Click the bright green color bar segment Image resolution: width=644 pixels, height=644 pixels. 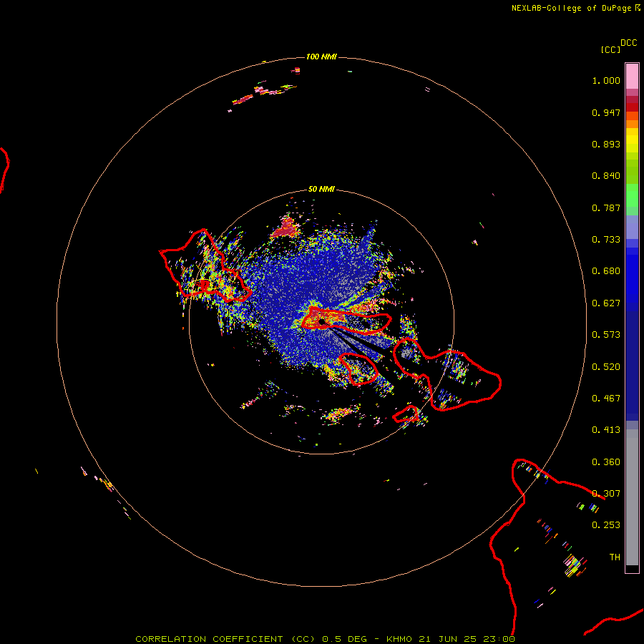pyautogui.click(x=632, y=195)
